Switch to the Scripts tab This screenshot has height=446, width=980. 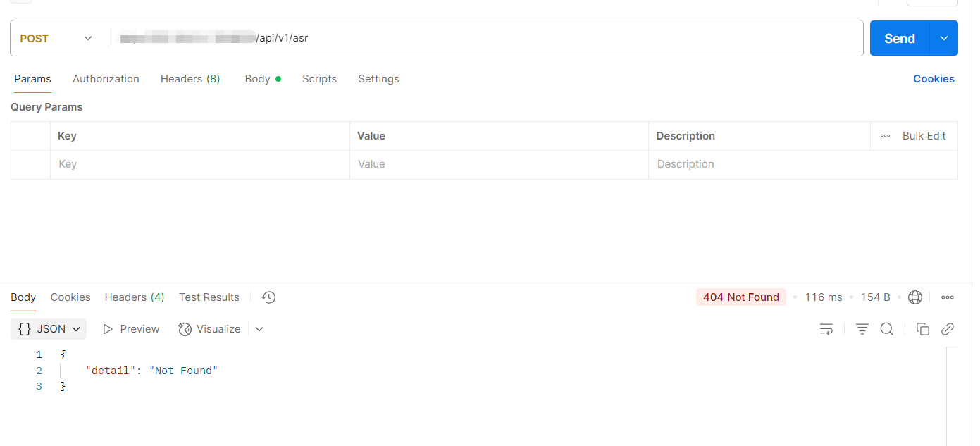tap(319, 79)
